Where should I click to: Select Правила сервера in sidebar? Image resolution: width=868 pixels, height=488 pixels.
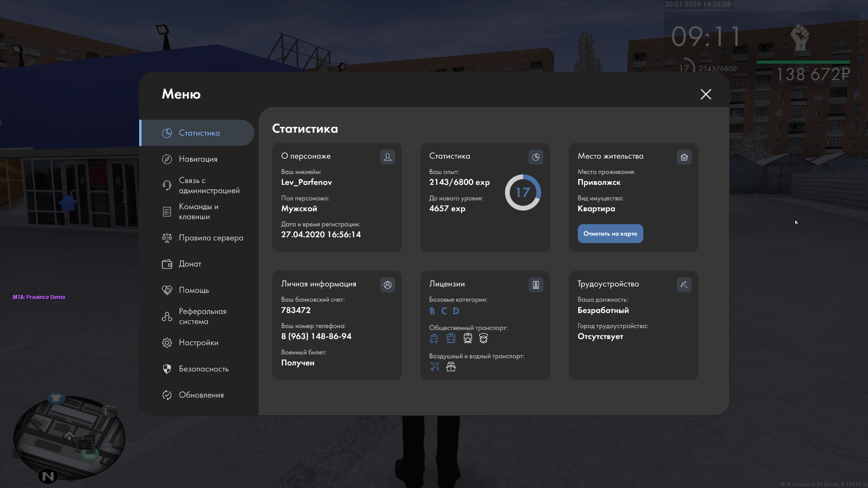tap(211, 238)
